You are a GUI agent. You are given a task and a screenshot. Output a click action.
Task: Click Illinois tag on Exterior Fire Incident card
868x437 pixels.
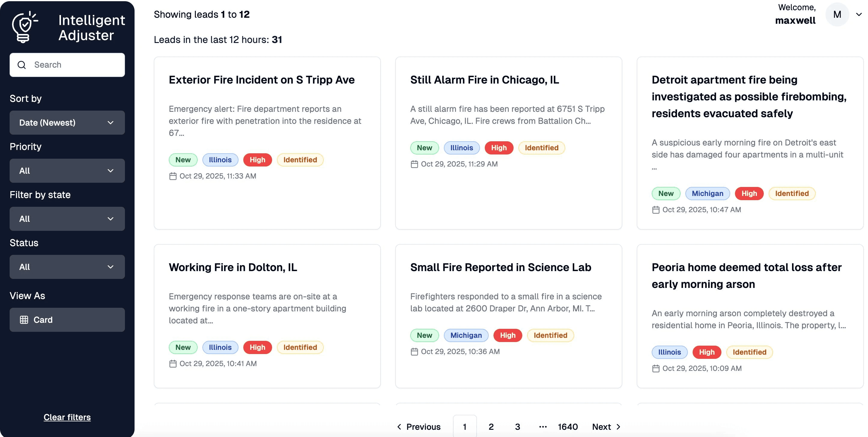click(x=220, y=160)
